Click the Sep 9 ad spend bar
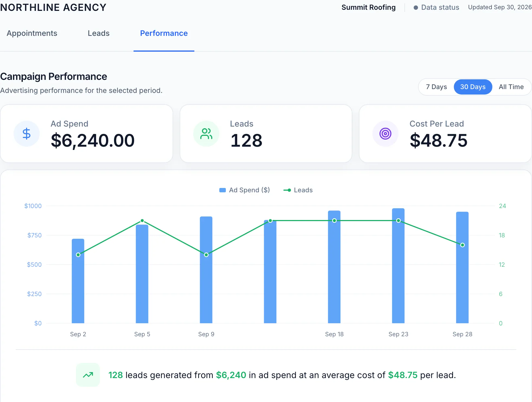Image resolution: width=532 pixels, height=402 pixels. point(206,270)
